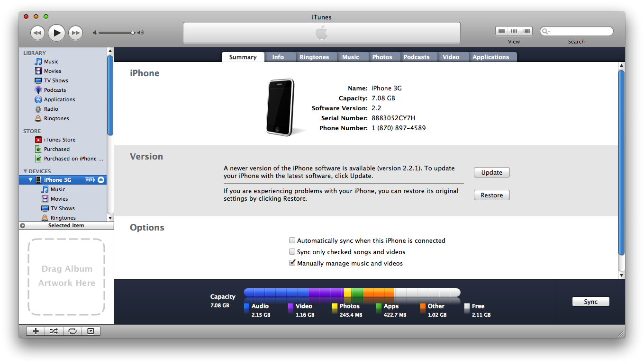Click the green Apps capacity swatch
The image size is (644, 364).
[379, 306]
